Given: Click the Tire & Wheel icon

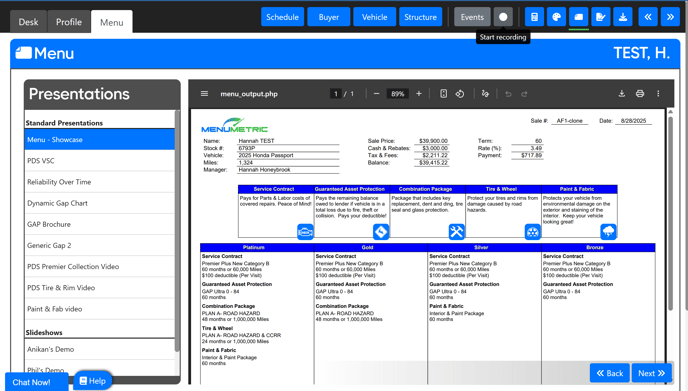Looking at the screenshot, I should click(533, 231).
